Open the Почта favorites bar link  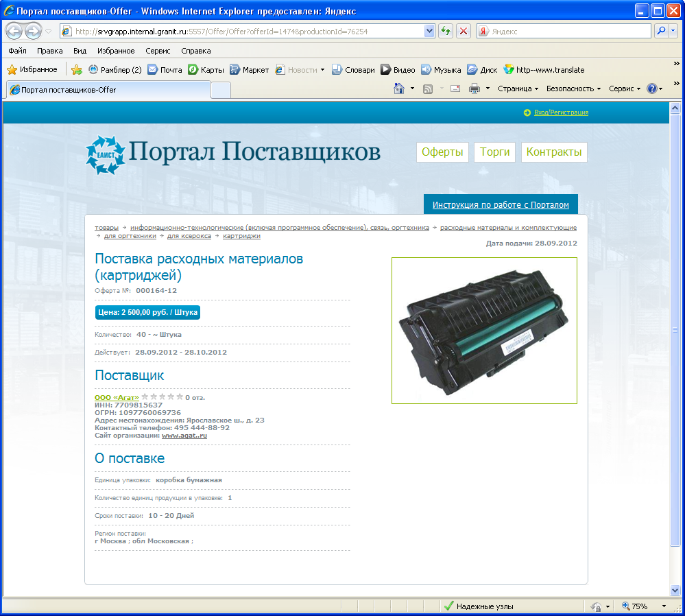point(165,69)
